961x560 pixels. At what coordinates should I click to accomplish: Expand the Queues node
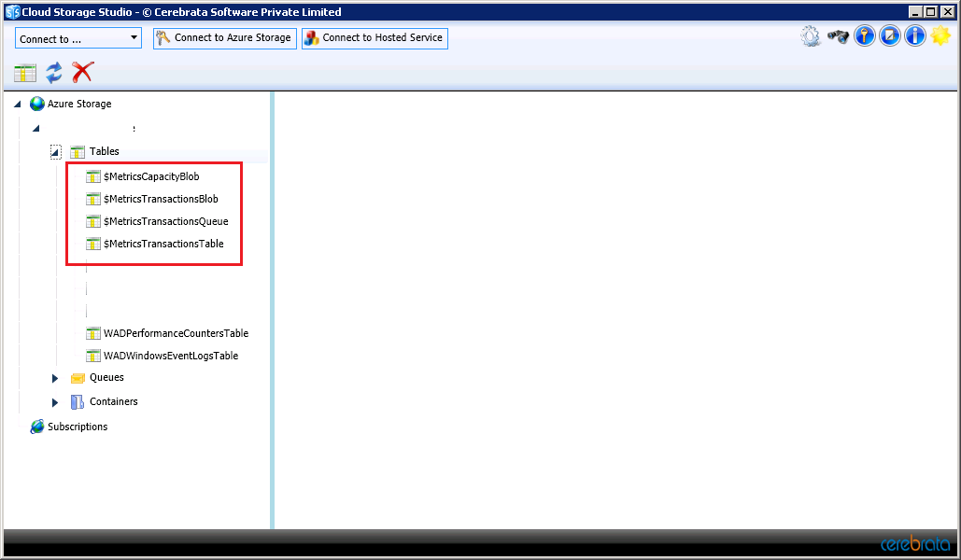(x=54, y=378)
